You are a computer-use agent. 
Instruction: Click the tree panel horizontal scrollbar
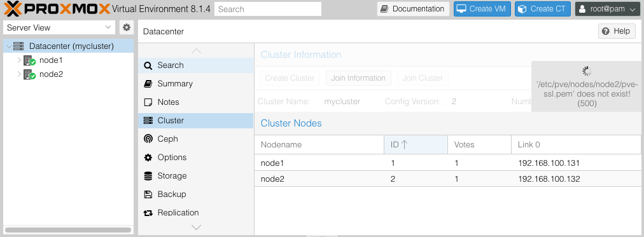(67, 230)
